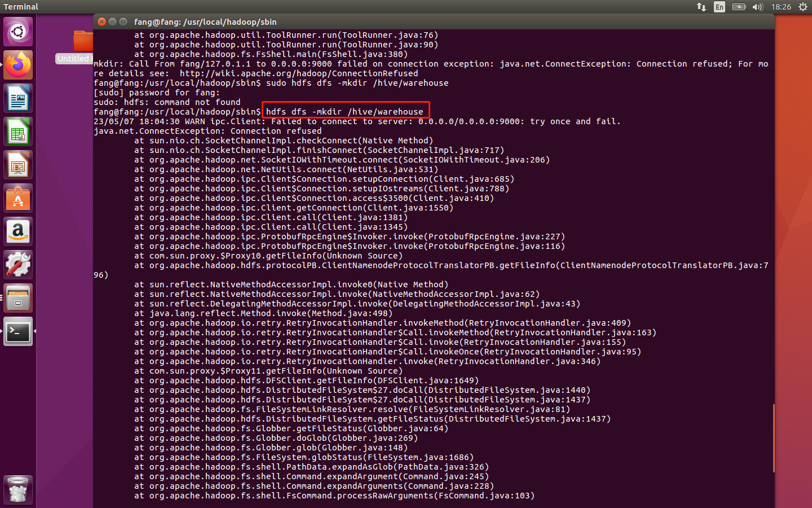
Task: Maximize the terminal window
Action: pos(123,21)
